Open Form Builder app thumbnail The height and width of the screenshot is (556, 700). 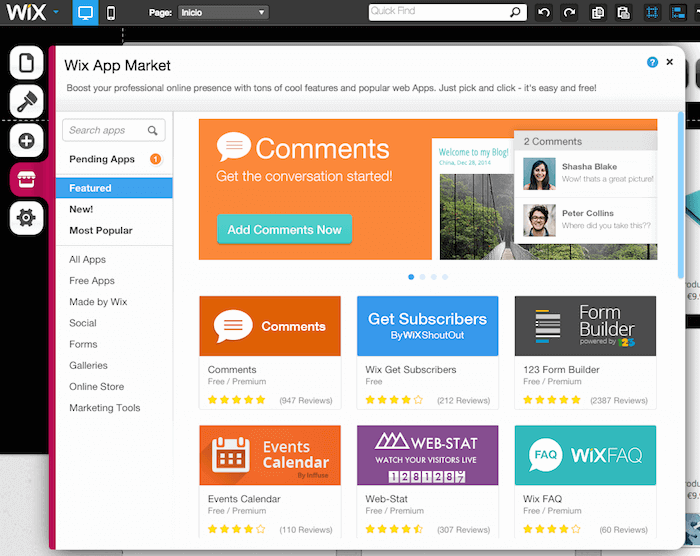pos(585,326)
